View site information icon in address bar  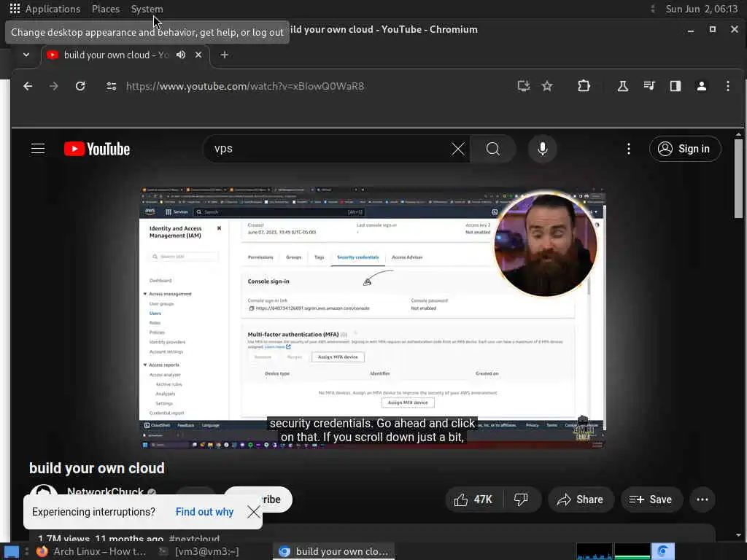pyautogui.click(x=112, y=86)
